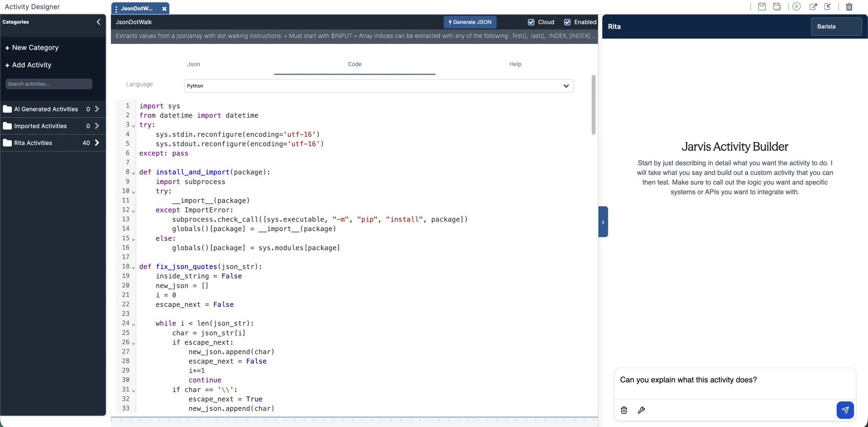Save the activity with the floppy disk icon
Viewport: 868px width, 427px height.
pos(762,6)
